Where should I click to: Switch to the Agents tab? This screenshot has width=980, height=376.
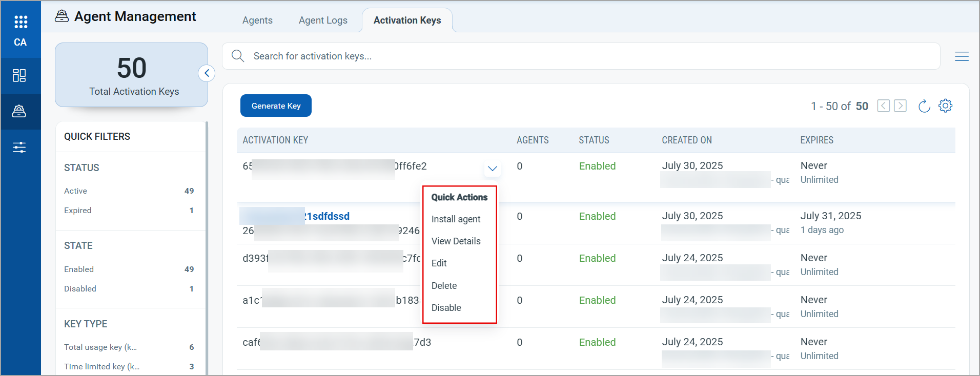pyautogui.click(x=257, y=20)
